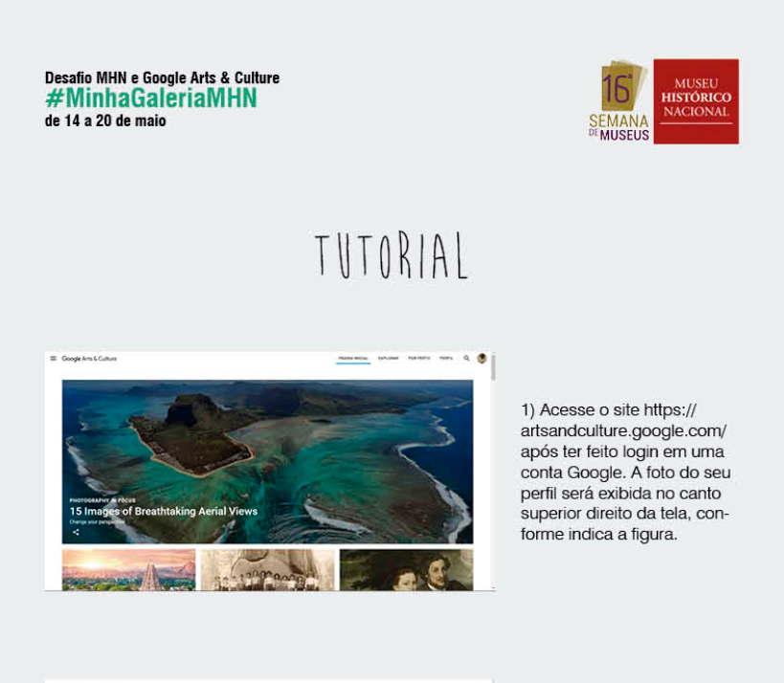This screenshot has height=683, width=784.
Task: Click the Museu Histórico Nacional red logo
Action: click(x=696, y=101)
